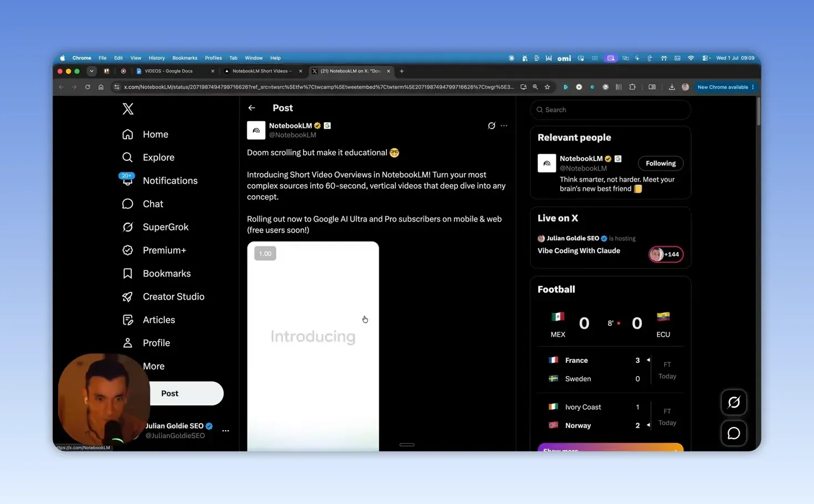Open the three-dot menu on the post
814x504 pixels.
click(504, 126)
